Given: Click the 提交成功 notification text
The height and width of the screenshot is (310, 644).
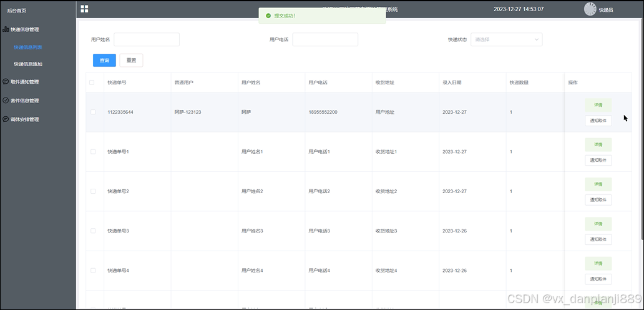Looking at the screenshot, I should click(x=285, y=16).
